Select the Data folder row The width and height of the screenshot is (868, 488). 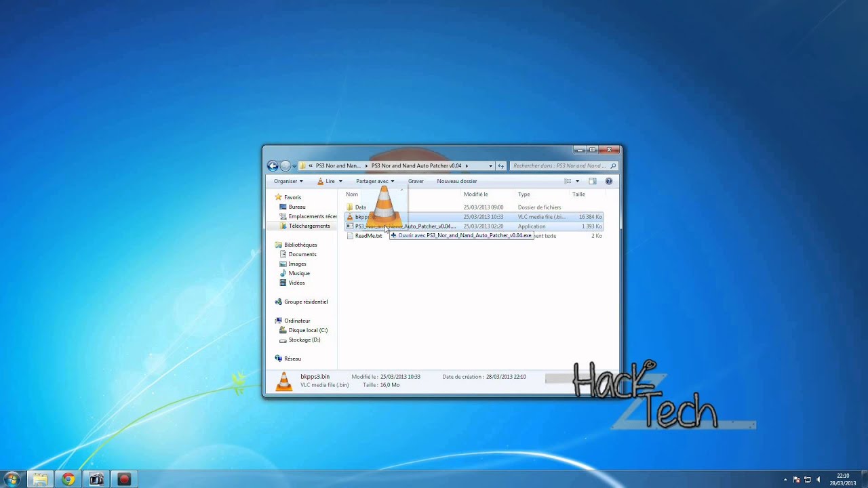pos(473,207)
